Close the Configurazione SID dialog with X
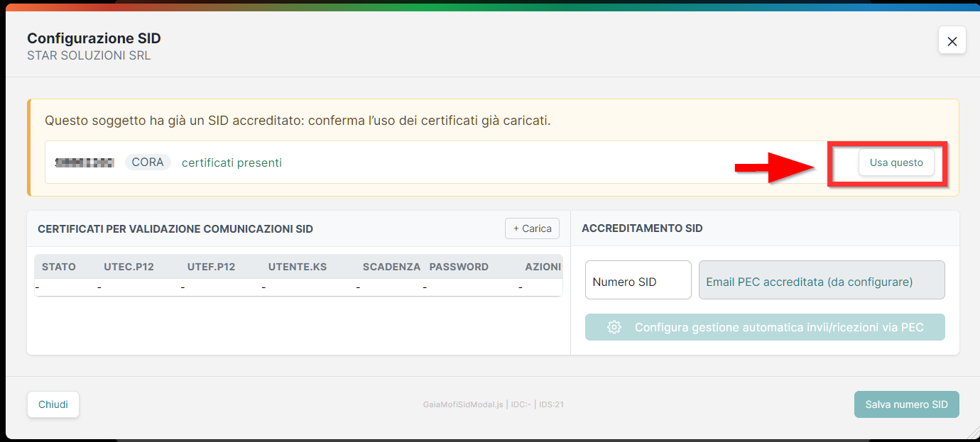The width and height of the screenshot is (980, 442). tap(952, 40)
